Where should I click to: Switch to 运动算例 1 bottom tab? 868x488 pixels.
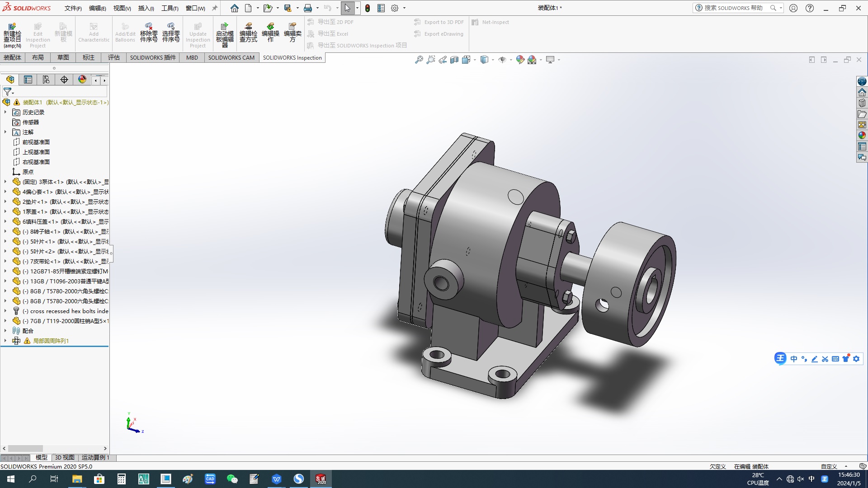point(95,458)
